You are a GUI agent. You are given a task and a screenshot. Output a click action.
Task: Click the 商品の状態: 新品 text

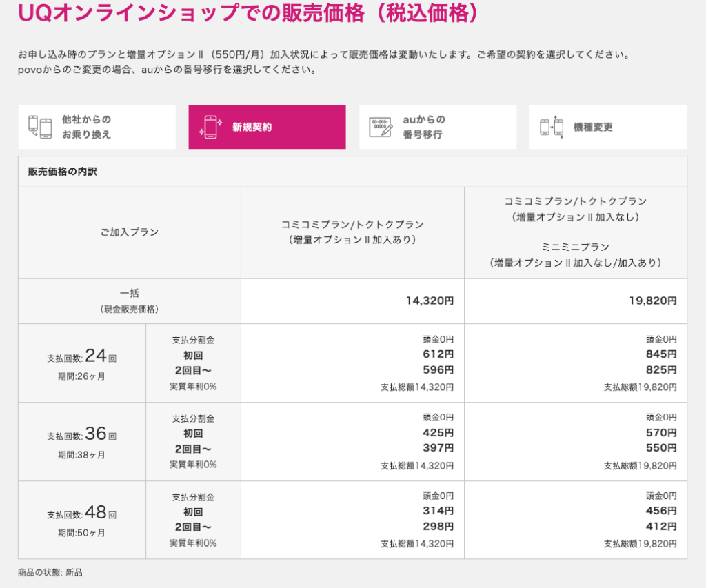pyautogui.click(x=50, y=572)
